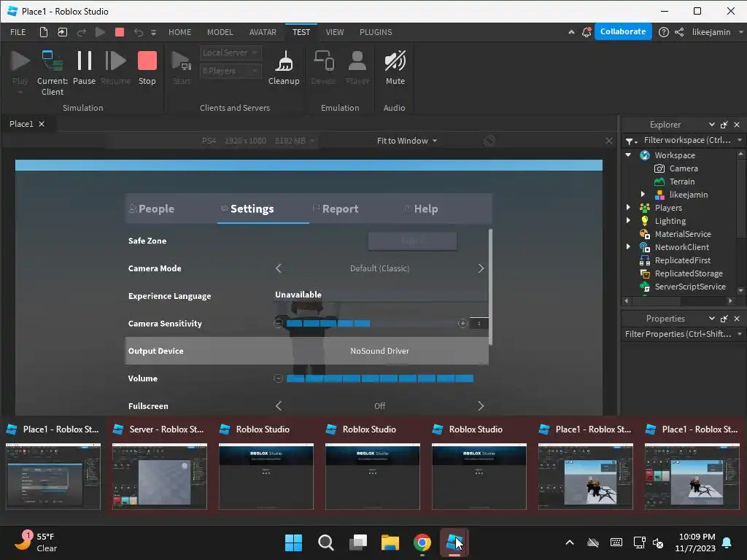This screenshot has height=560, width=747.
Task: Switch to the MODEL ribbon tab
Action: click(x=220, y=32)
